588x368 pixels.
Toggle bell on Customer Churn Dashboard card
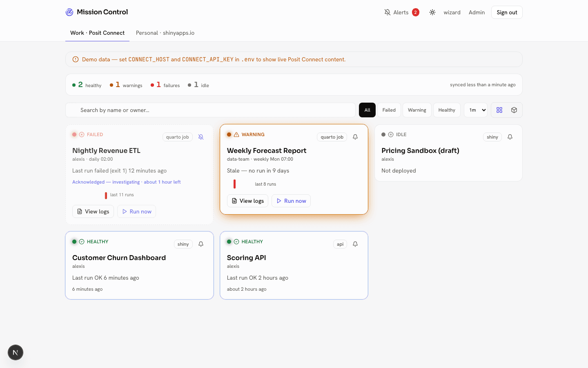click(201, 244)
